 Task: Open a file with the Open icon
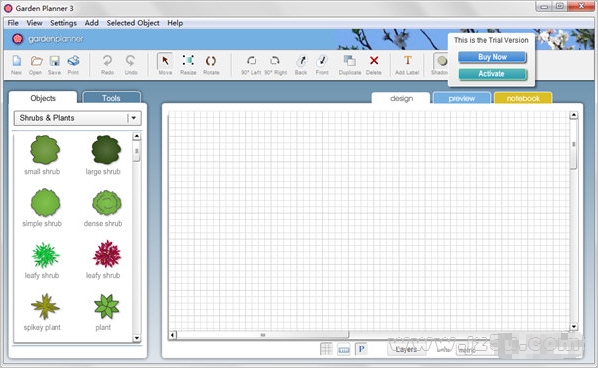click(x=35, y=64)
